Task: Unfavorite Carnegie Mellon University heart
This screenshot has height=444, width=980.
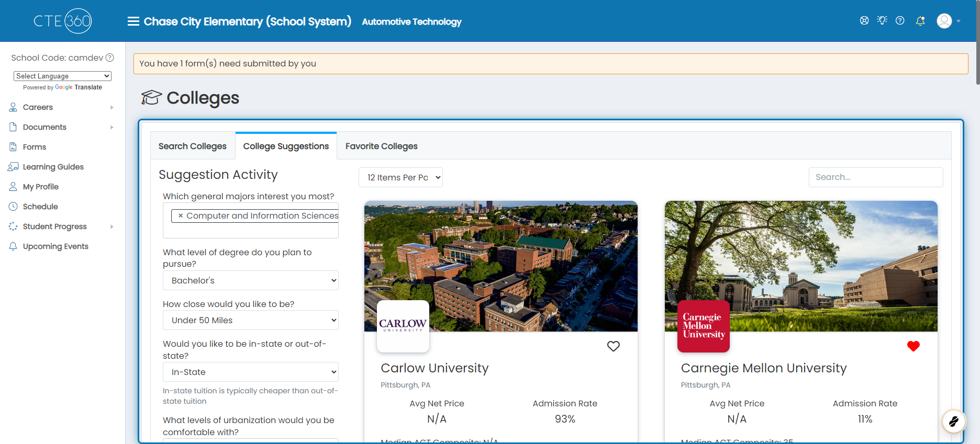Action: [914, 346]
